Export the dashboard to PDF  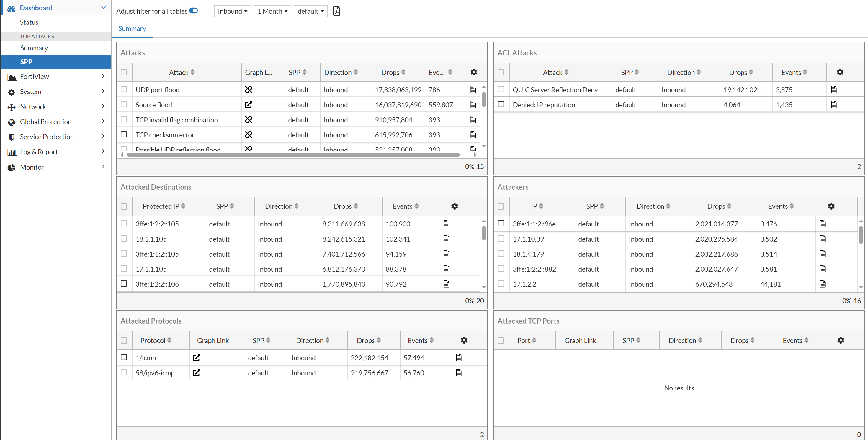coord(337,11)
